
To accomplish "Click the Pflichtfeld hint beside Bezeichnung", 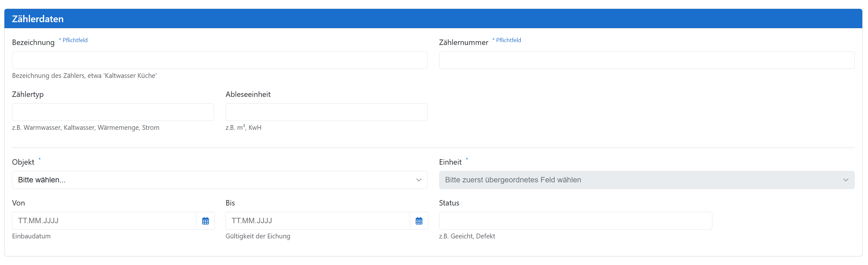I will pos(74,40).
